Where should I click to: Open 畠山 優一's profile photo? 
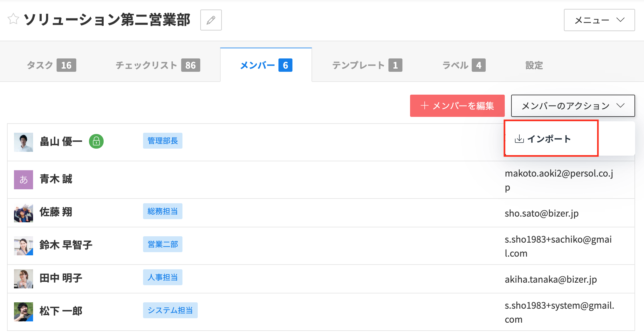coord(24,142)
